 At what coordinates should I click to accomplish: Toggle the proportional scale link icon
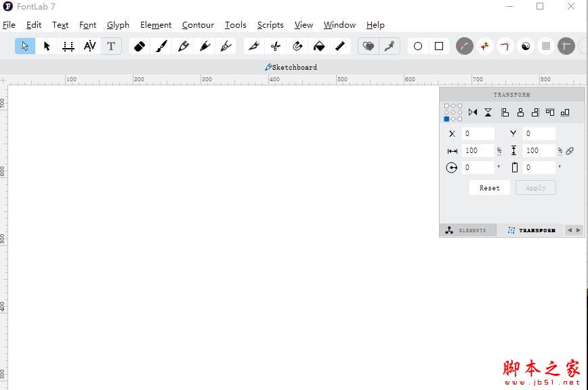click(x=570, y=150)
